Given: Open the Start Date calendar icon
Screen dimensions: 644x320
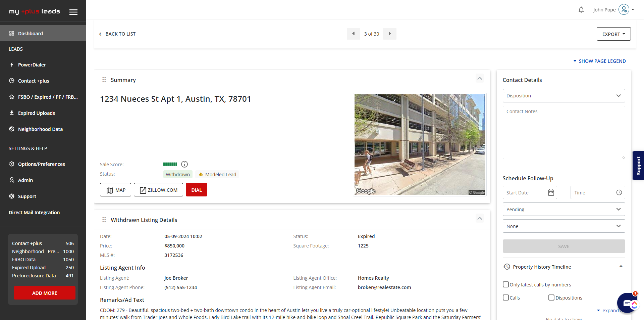Looking at the screenshot, I should coord(551,192).
